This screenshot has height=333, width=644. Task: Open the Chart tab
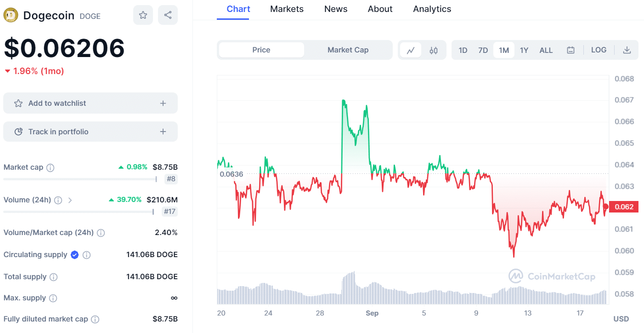point(238,9)
